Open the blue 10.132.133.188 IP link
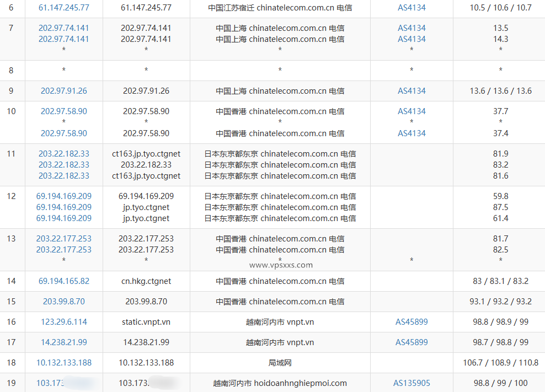The width and height of the screenshot is (545, 392). 64,363
